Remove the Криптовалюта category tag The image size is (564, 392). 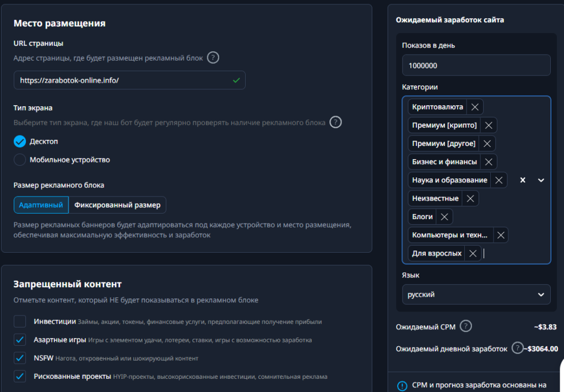tap(475, 107)
